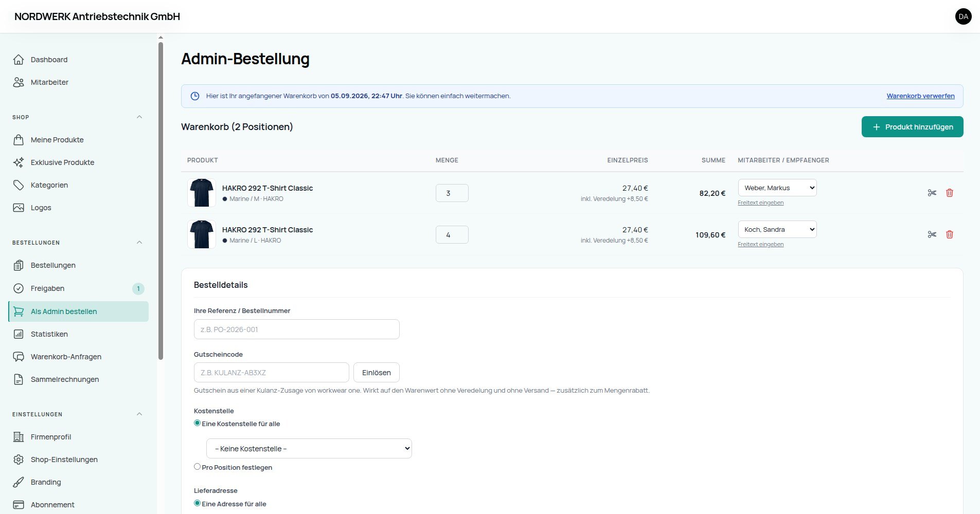Select Eine Adresse für alle radio
Screen dimensions: 980x514
point(197,503)
